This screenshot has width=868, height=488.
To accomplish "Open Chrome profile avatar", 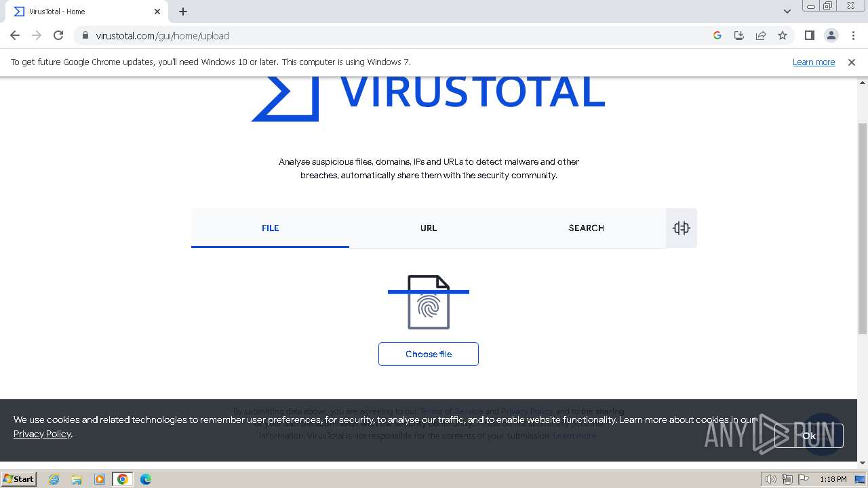I will pyautogui.click(x=831, y=35).
